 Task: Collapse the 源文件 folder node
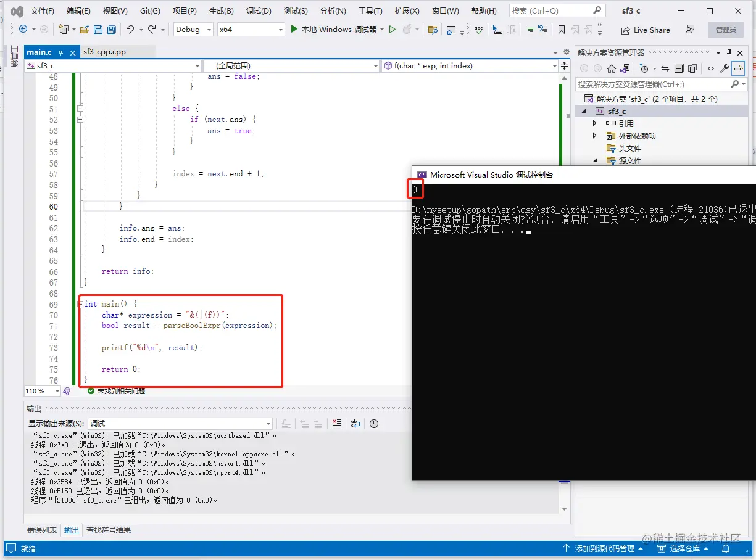pyautogui.click(x=596, y=160)
